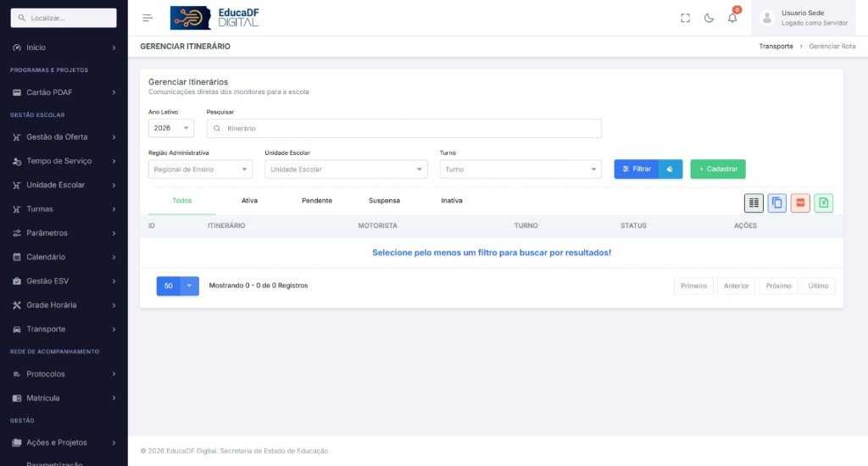This screenshot has height=466, width=868.
Task: Collapse the sidebar with the hamburger icon
Action: click(x=147, y=18)
